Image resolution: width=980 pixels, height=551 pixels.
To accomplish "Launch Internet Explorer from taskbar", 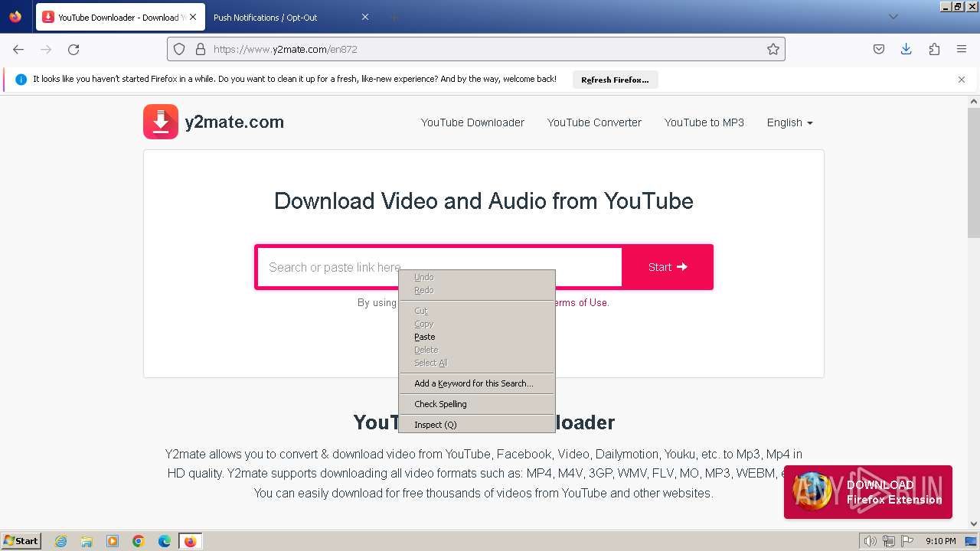I will click(x=60, y=541).
